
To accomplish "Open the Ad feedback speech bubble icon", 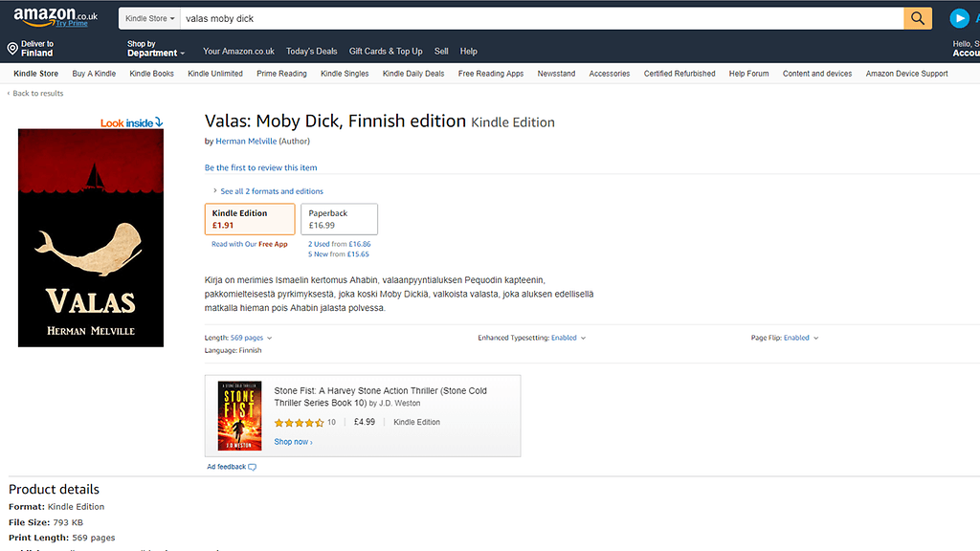I will [252, 466].
